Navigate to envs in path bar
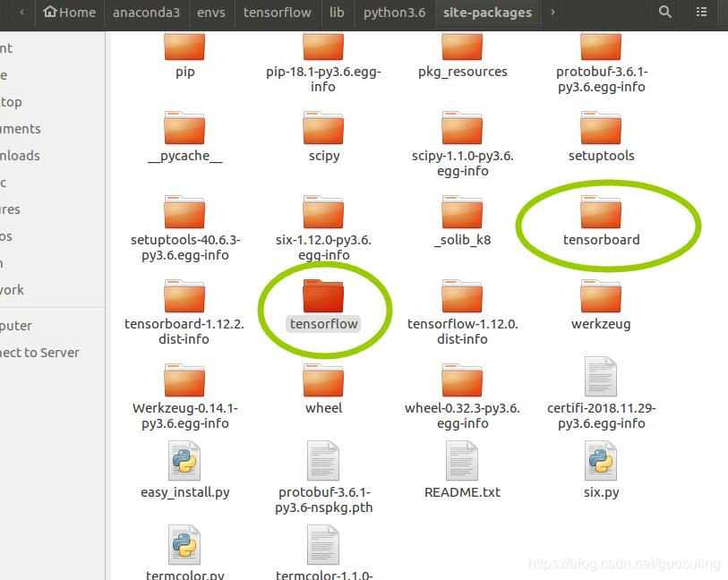 (211, 12)
